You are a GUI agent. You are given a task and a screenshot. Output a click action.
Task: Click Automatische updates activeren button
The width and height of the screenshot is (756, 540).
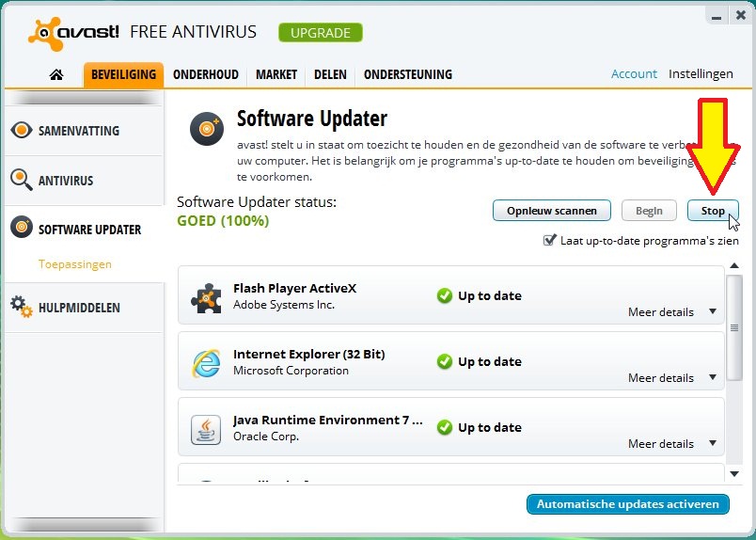[628, 504]
